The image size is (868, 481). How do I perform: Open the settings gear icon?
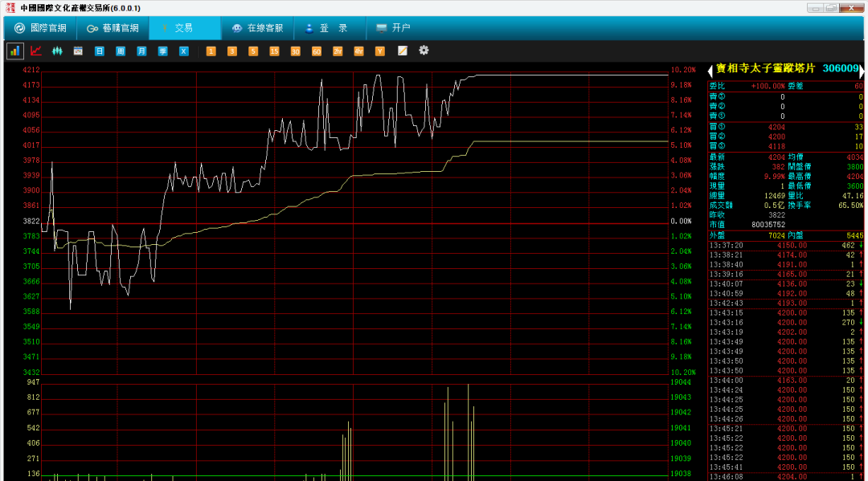tap(424, 51)
